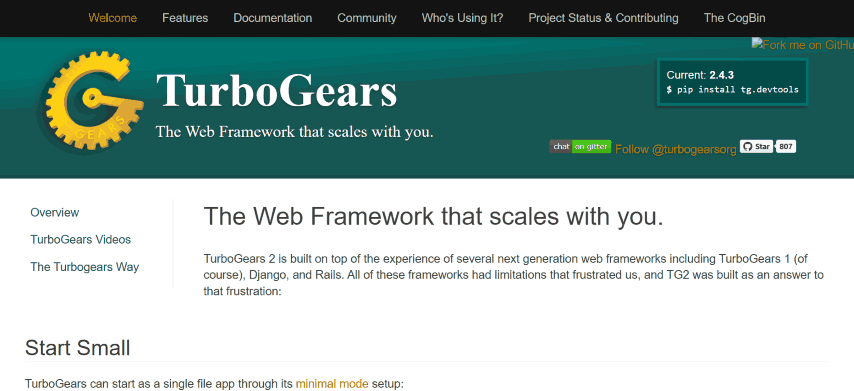The image size is (854, 391).
Task: Select the Community nav item
Action: tap(367, 18)
